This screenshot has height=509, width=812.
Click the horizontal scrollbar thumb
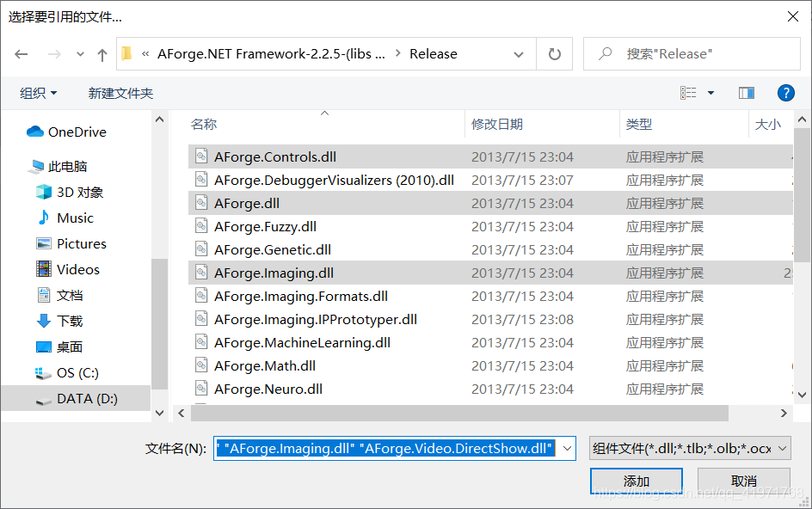coord(459,414)
